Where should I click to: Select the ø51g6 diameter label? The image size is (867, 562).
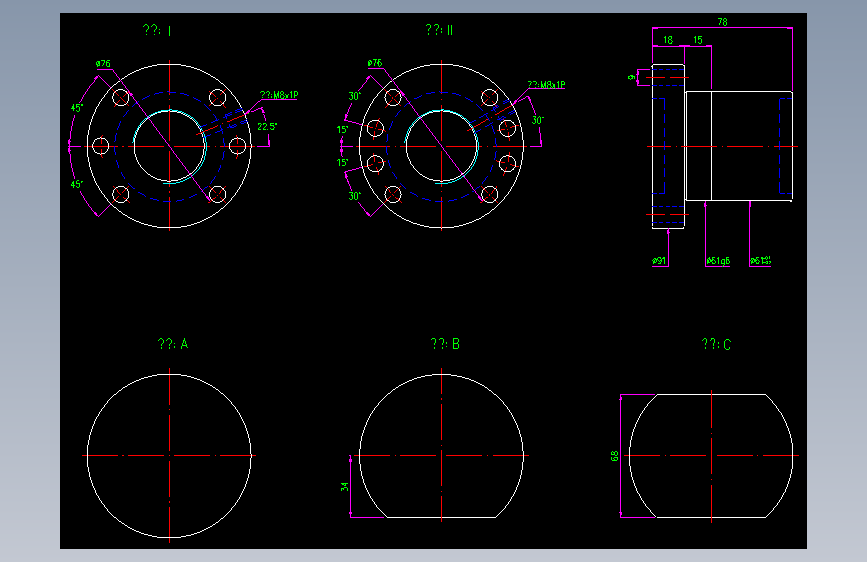coord(718,261)
